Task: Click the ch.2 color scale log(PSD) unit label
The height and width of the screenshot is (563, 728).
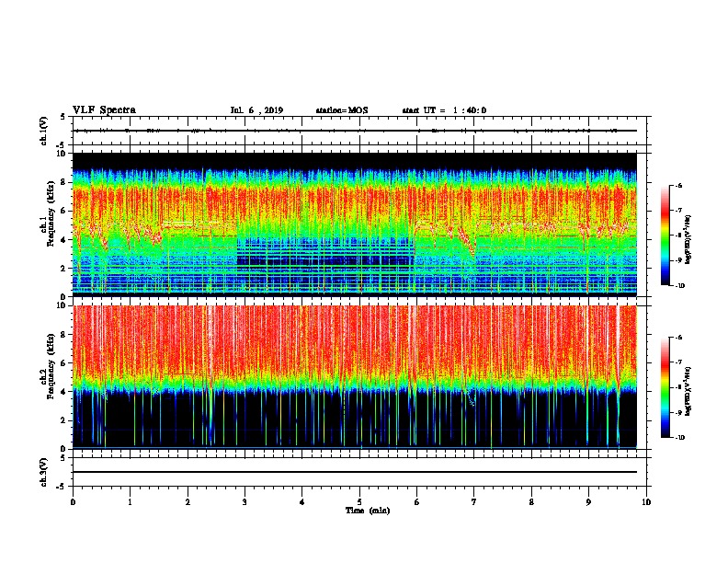Action: [688, 391]
